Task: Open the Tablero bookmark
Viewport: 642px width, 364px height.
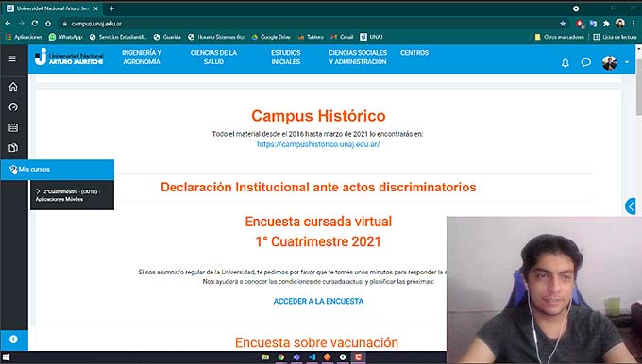Action: [x=311, y=37]
